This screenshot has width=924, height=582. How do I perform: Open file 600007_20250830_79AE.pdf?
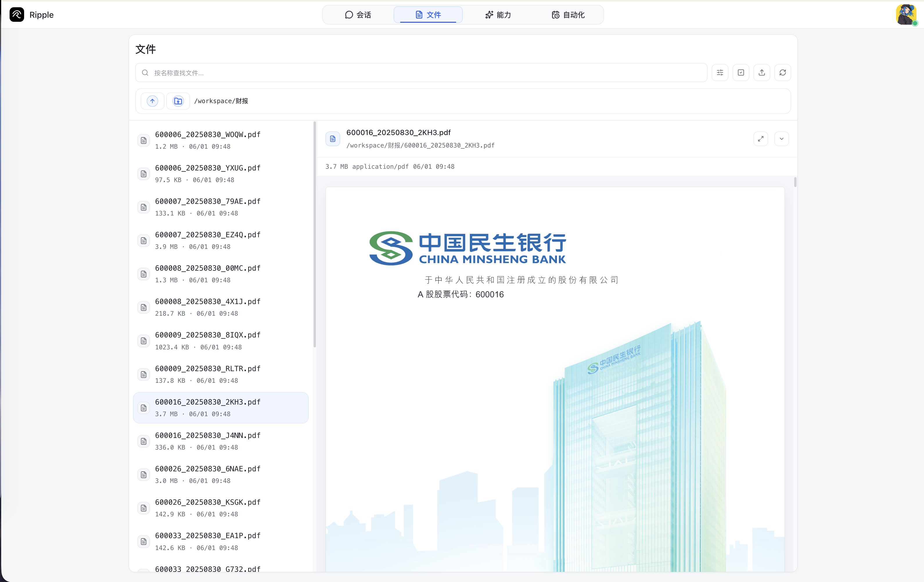221,207
